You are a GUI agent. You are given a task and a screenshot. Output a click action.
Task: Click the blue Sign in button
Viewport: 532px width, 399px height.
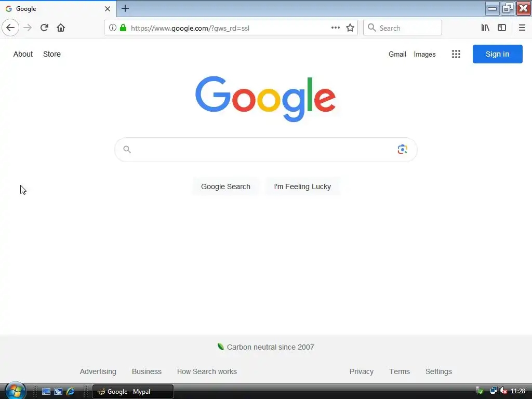497,54
